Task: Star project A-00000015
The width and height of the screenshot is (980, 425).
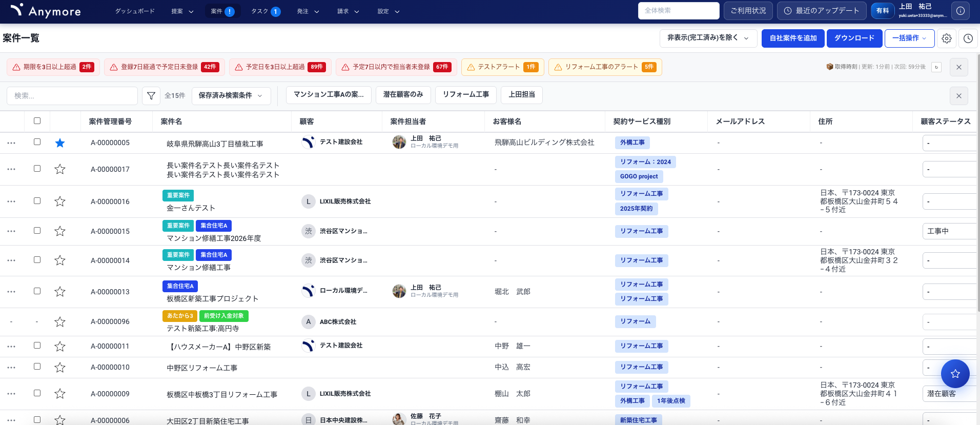Action: coord(60,231)
